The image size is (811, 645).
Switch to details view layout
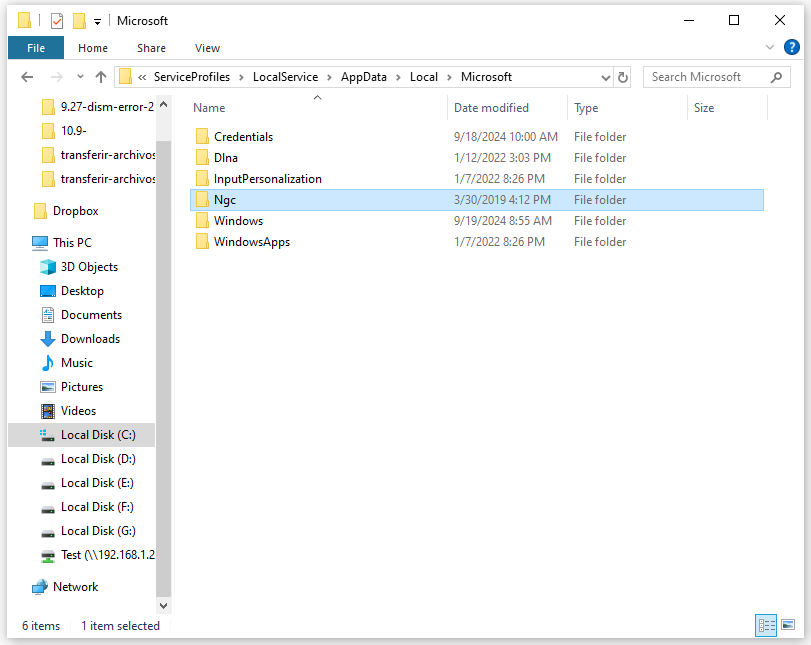766,626
